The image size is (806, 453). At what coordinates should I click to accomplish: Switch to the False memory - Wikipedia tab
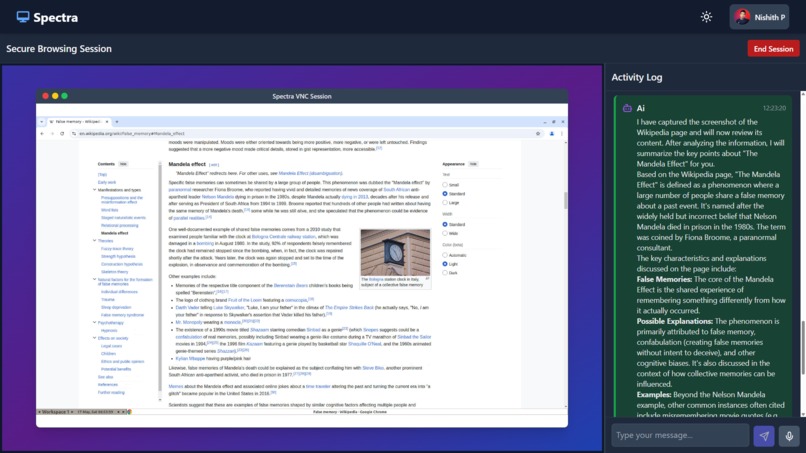[x=77, y=122]
